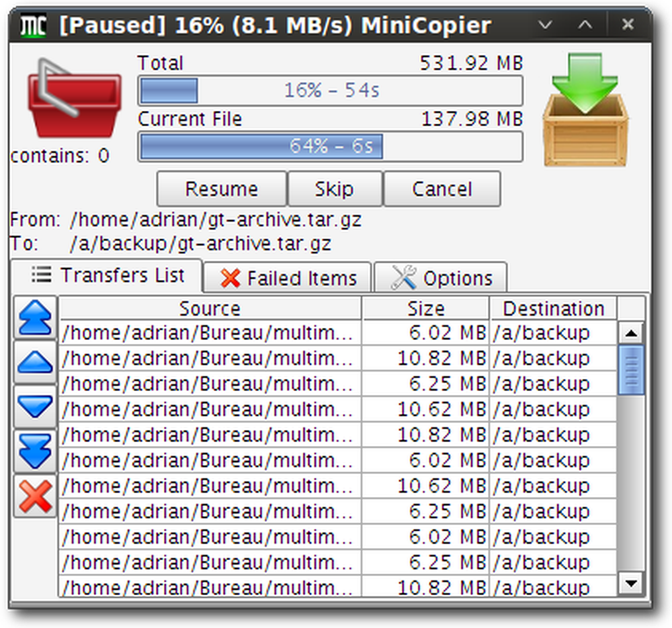Maximize the MiniCopier window
Image resolution: width=672 pixels, height=628 pixels.
point(585,25)
